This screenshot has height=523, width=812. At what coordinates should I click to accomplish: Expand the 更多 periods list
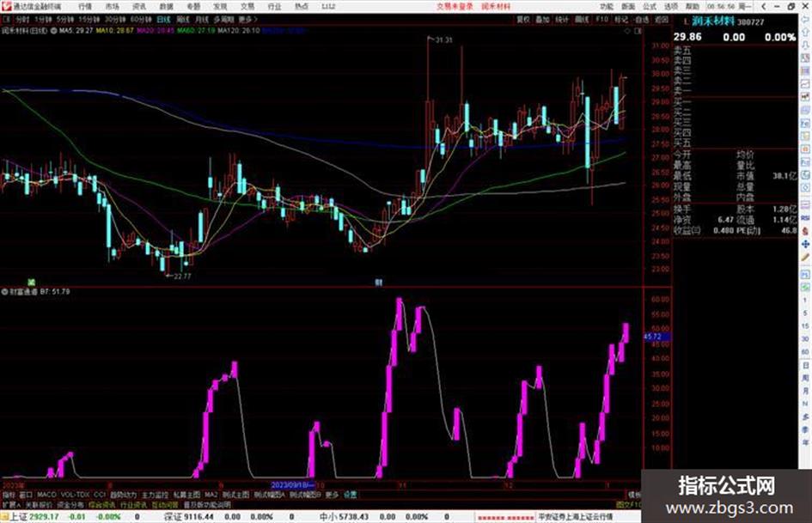pos(247,19)
